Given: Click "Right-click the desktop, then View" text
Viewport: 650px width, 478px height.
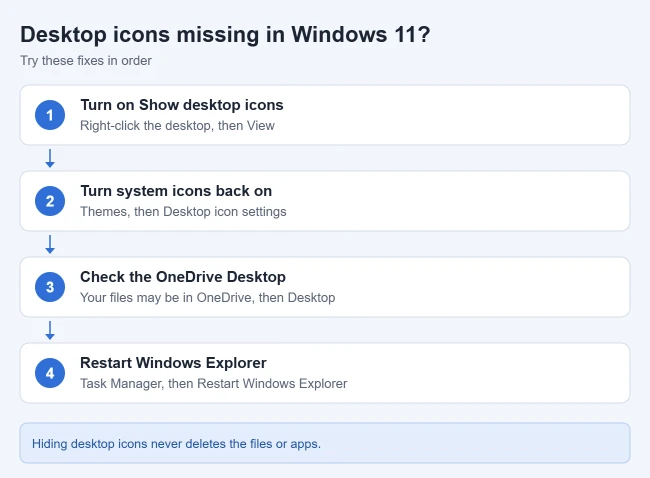Looking at the screenshot, I should (177, 126).
